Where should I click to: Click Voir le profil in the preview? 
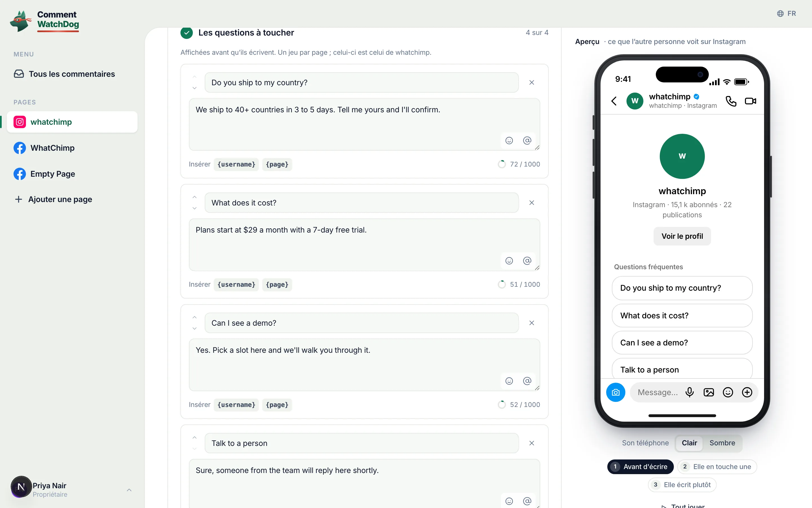682,236
